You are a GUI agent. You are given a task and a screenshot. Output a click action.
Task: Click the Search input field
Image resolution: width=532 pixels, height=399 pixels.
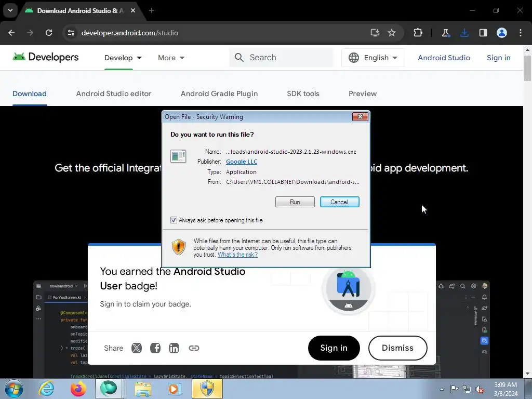tap(281, 57)
